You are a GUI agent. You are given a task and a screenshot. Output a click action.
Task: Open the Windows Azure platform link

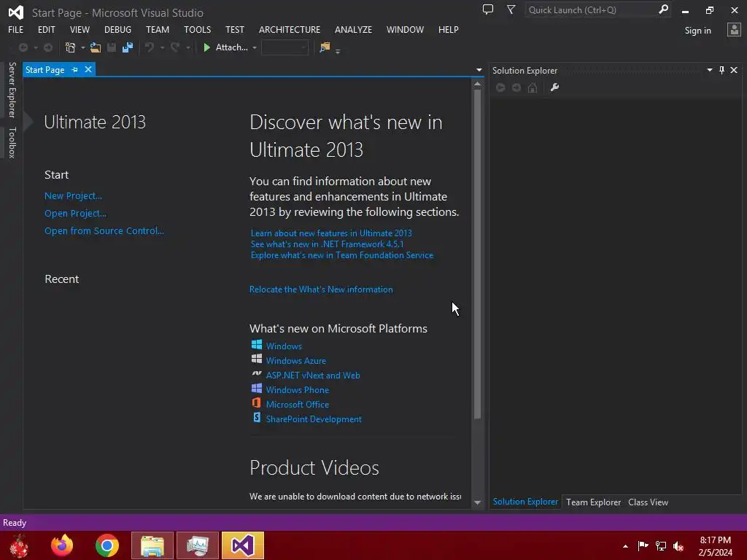click(x=296, y=360)
